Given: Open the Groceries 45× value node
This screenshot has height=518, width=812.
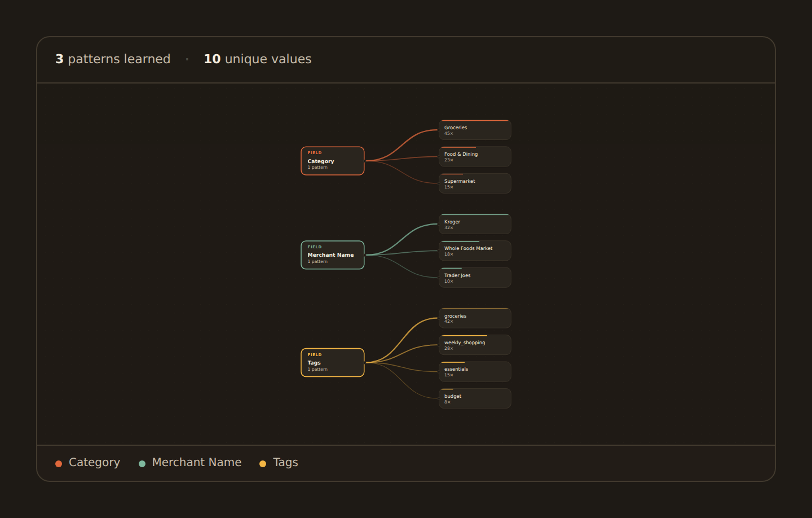Looking at the screenshot, I should tap(475, 130).
